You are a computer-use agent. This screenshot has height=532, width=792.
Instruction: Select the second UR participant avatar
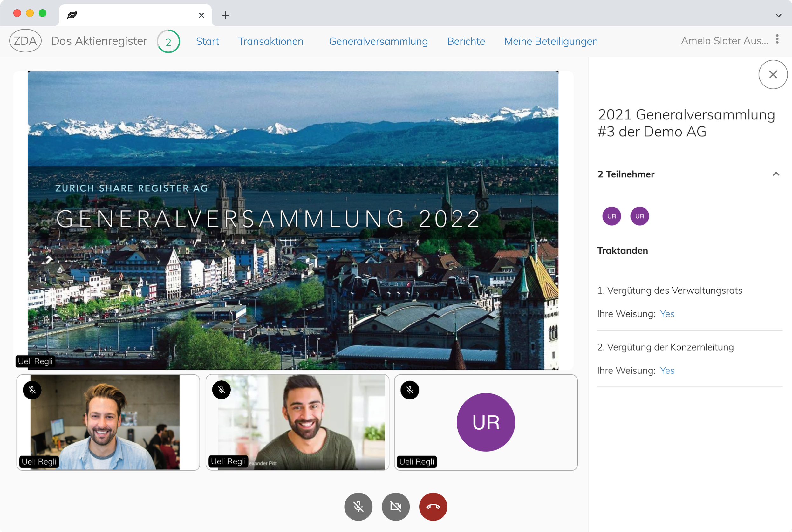point(639,216)
